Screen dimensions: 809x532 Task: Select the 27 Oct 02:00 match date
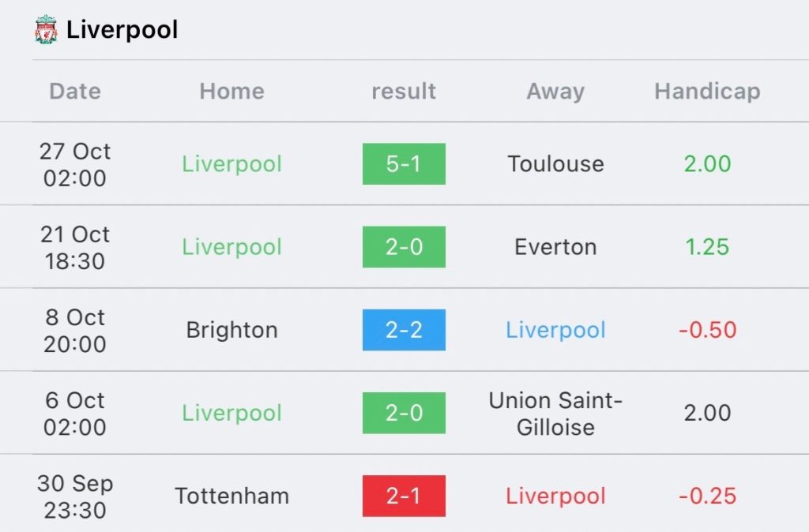75,164
